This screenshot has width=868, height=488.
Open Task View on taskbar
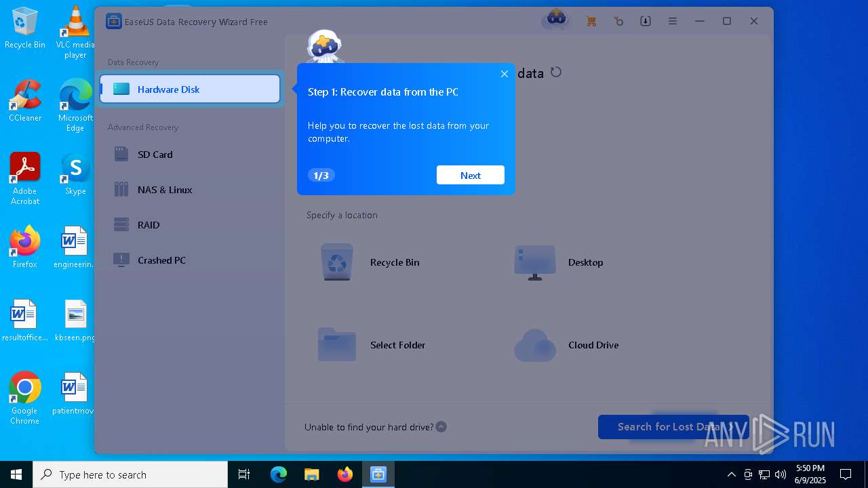click(x=244, y=474)
